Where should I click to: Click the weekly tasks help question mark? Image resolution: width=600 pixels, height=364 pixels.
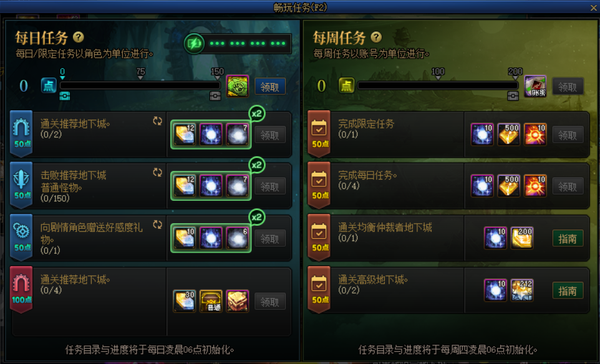point(376,37)
